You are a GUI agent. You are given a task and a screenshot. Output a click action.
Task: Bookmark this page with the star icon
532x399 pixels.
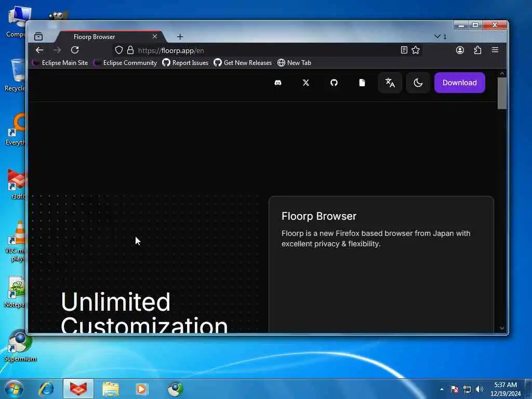click(416, 50)
